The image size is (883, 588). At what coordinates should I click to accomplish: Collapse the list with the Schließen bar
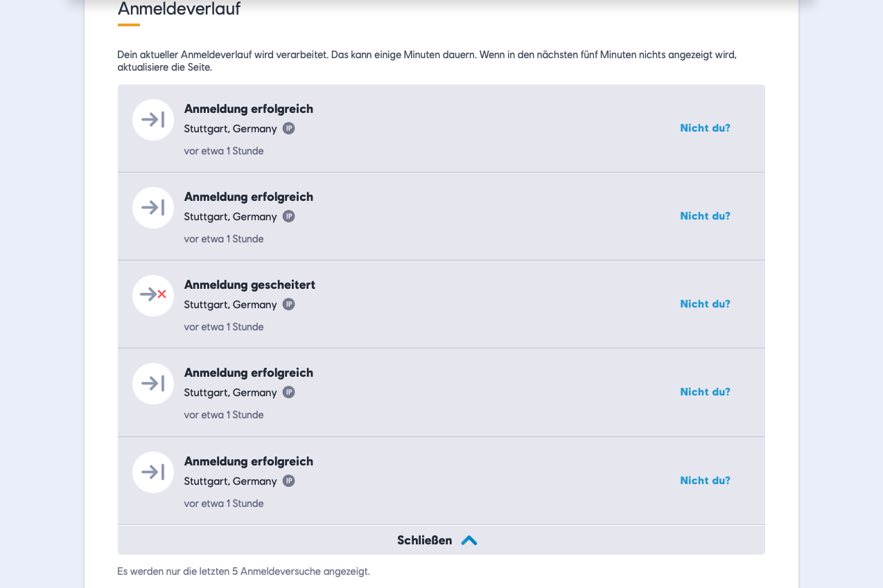tap(441, 540)
